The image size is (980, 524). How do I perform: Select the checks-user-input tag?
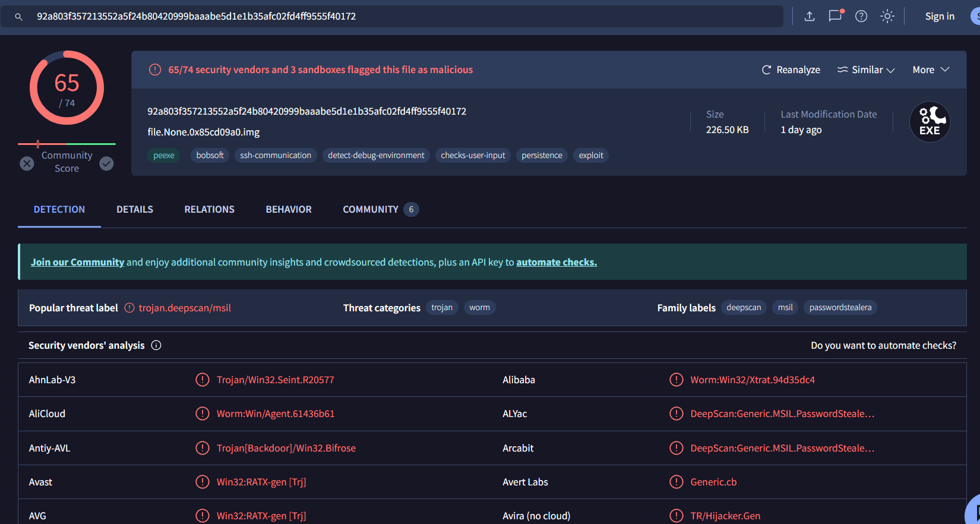473,155
